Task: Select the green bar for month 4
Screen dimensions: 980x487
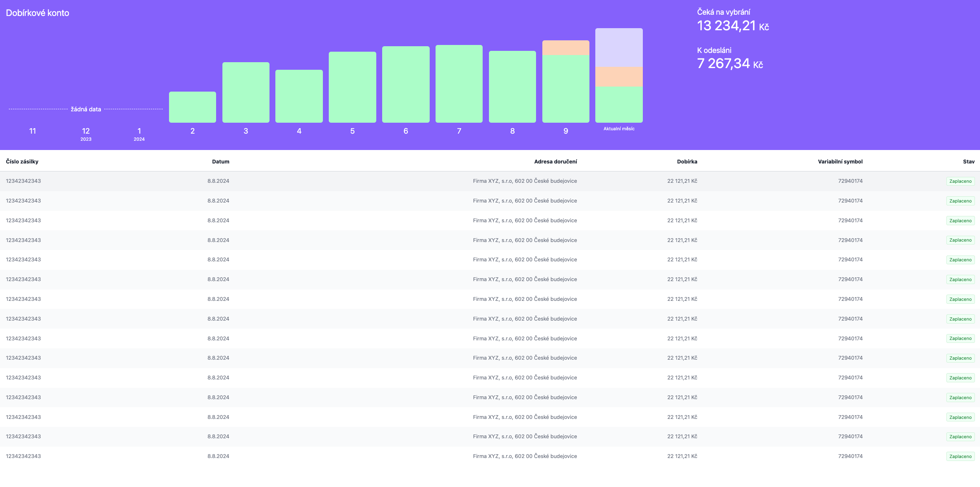Action: [299, 96]
